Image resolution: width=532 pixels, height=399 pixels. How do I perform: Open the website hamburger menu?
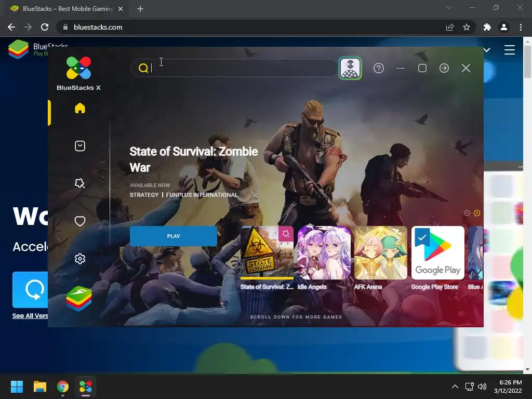509,50
